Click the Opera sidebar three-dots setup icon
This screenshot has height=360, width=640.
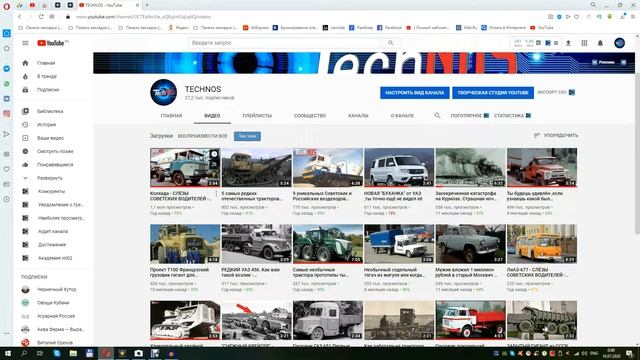[7, 333]
